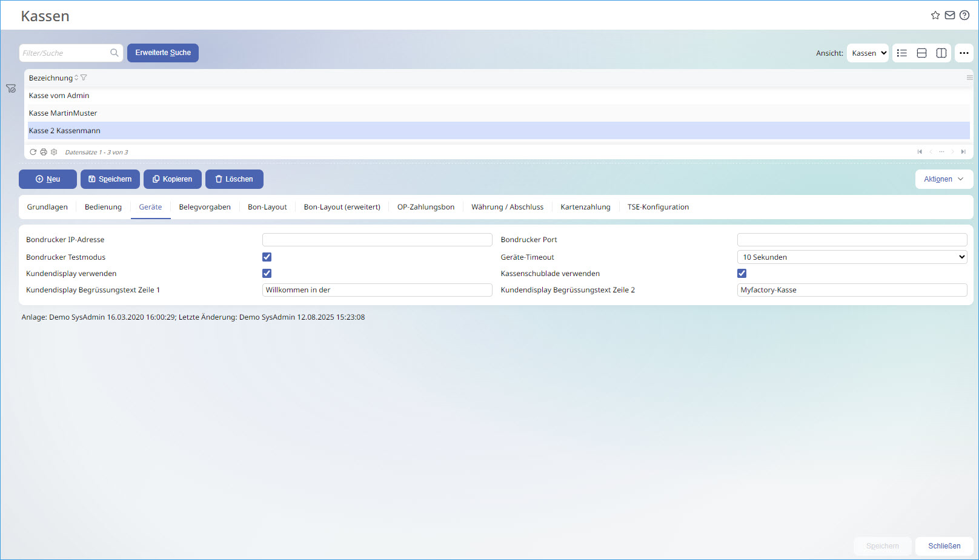979x560 pixels.
Task: Click the print icon below list
Action: tap(44, 152)
